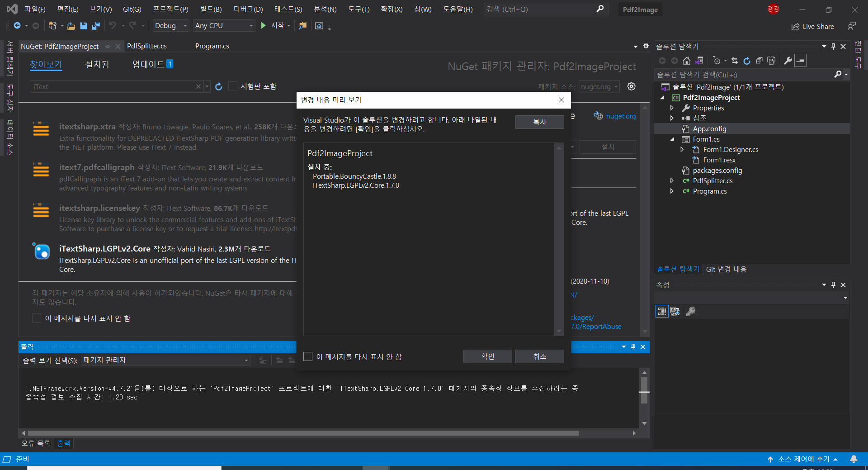868x470 pixels.
Task: Click the show all files icon
Action: pyautogui.click(x=771, y=61)
